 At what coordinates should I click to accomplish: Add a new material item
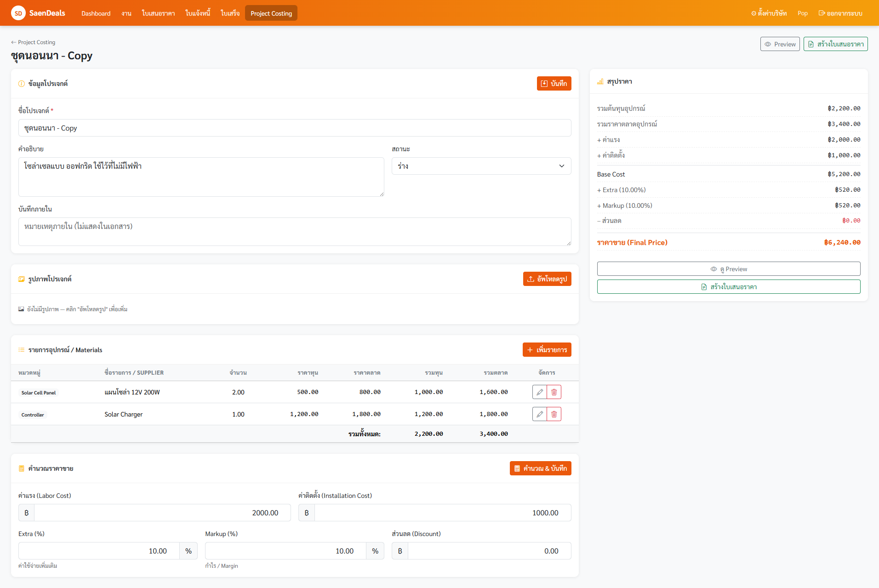tap(547, 350)
